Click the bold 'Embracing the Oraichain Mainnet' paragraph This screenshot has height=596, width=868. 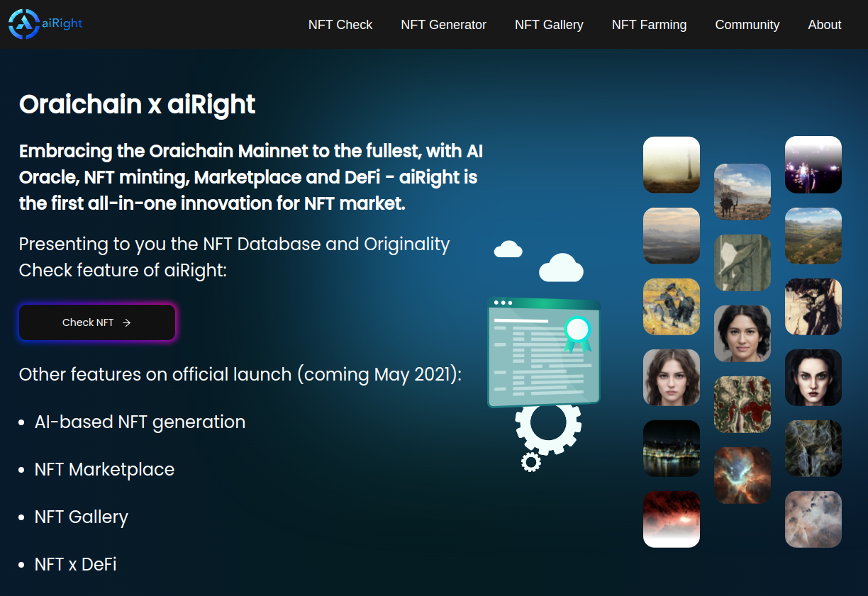(251, 177)
